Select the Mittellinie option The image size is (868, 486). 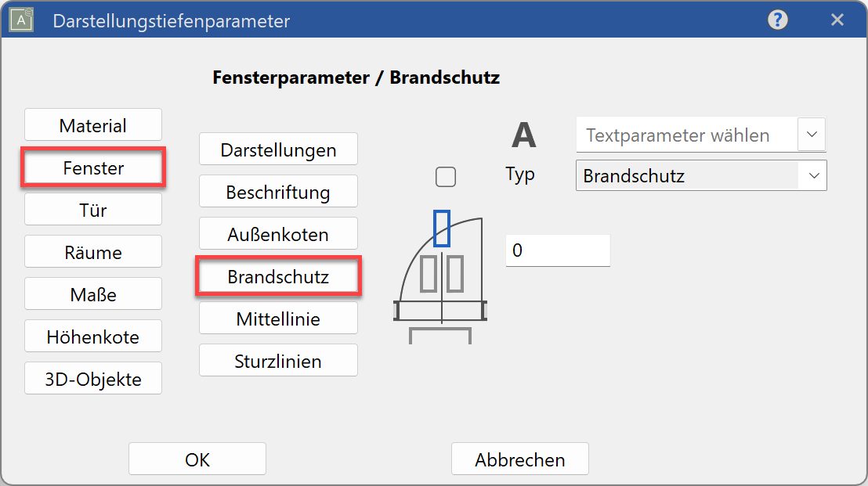tap(278, 318)
